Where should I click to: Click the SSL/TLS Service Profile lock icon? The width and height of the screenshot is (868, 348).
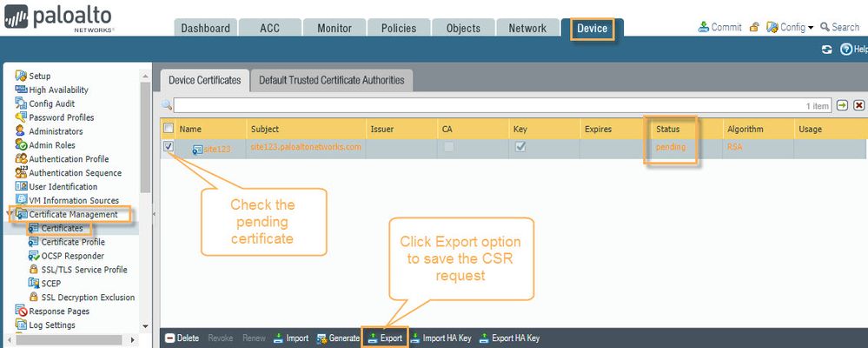(33, 270)
